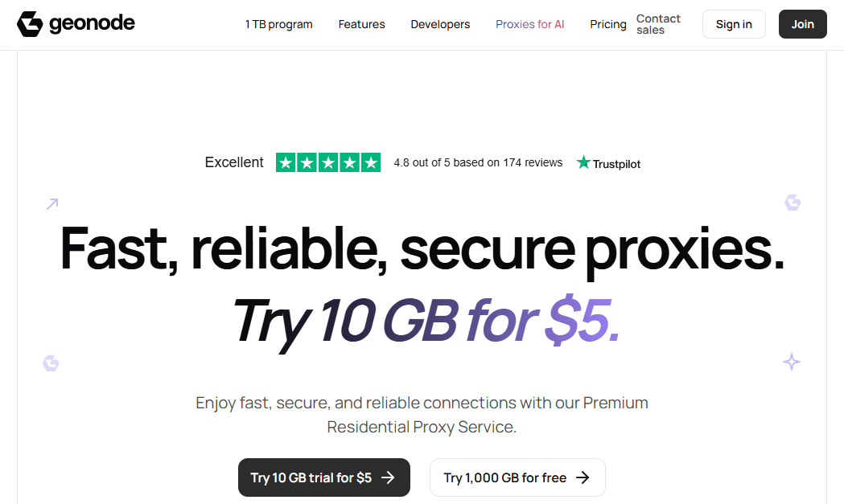Click the 174 reviews rating text
This screenshot has height=504, width=844.
coord(478,162)
